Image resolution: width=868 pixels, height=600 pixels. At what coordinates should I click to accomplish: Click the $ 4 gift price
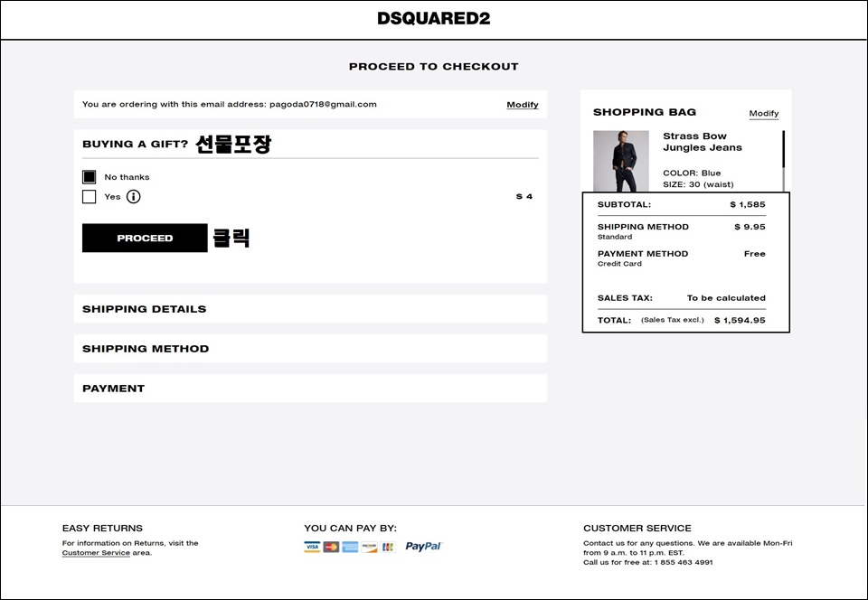click(524, 196)
